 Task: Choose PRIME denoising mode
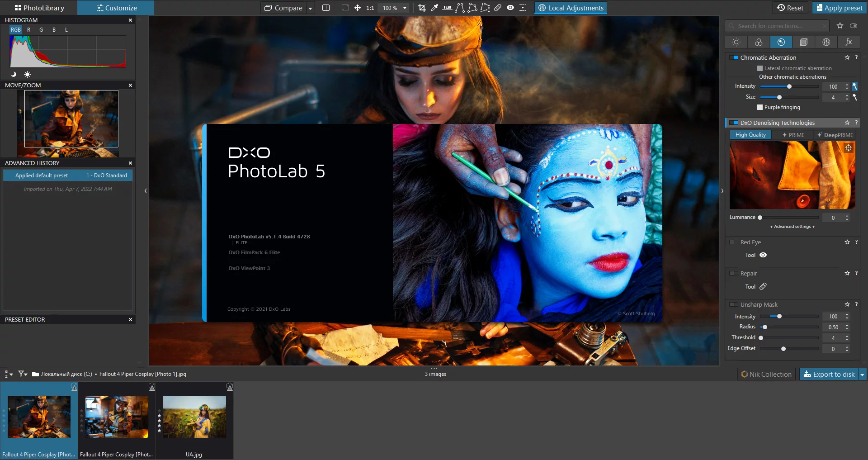793,135
